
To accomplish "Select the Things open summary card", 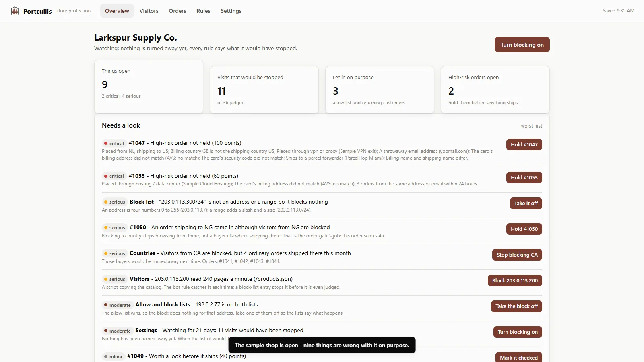I will click(x=149, y=86).
